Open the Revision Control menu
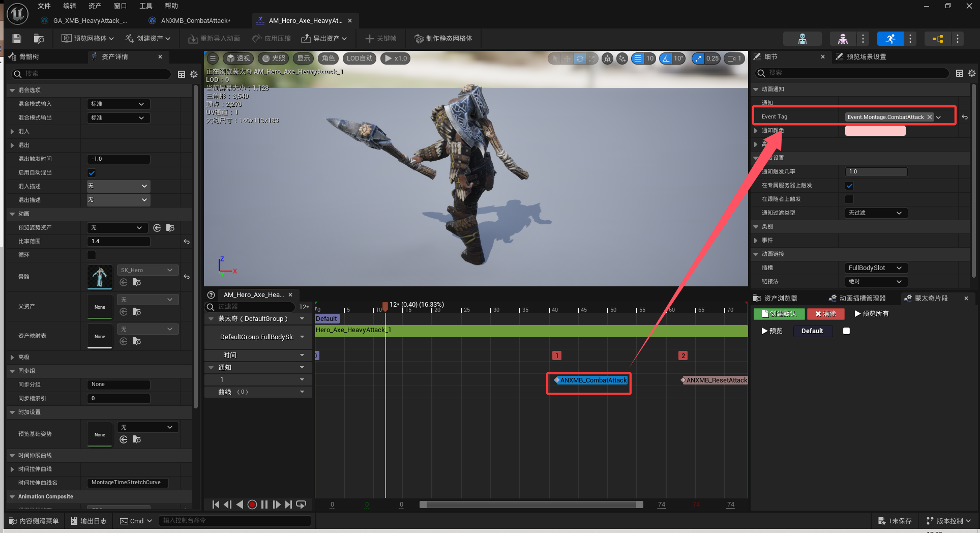 tap(948, 521)
